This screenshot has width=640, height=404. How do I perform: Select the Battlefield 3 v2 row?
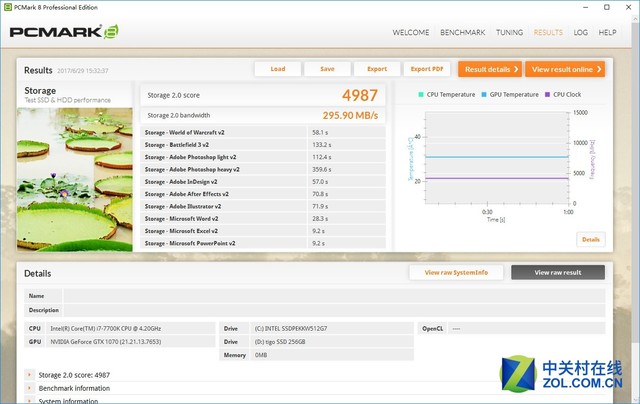click(x=263, y=145)
